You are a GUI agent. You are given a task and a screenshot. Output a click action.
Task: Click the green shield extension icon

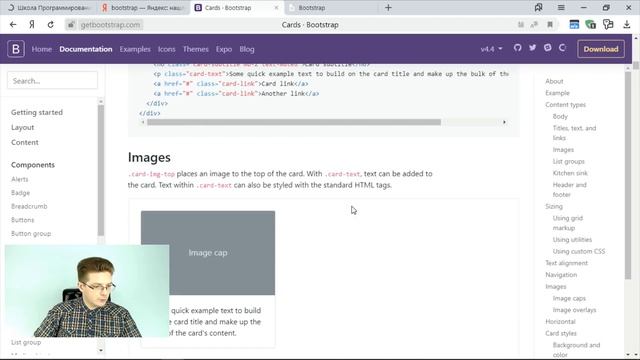(x=590, y=24)
